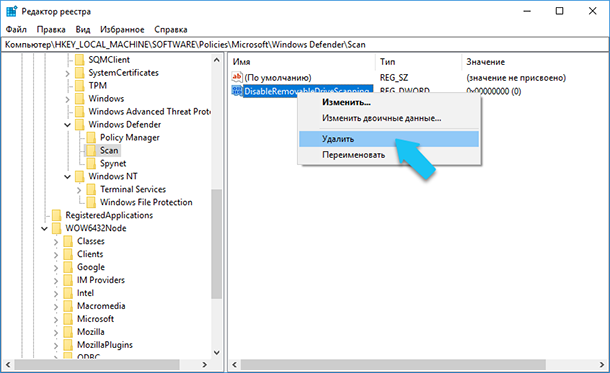
Task: Open the Файл menu
Action: pyautogui.click(x=16, y=30)
